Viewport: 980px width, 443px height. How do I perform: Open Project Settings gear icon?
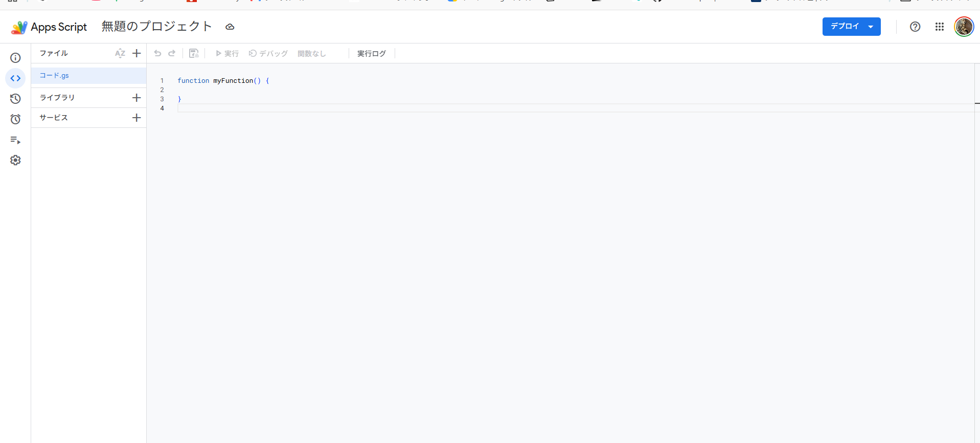coord(15,160)
